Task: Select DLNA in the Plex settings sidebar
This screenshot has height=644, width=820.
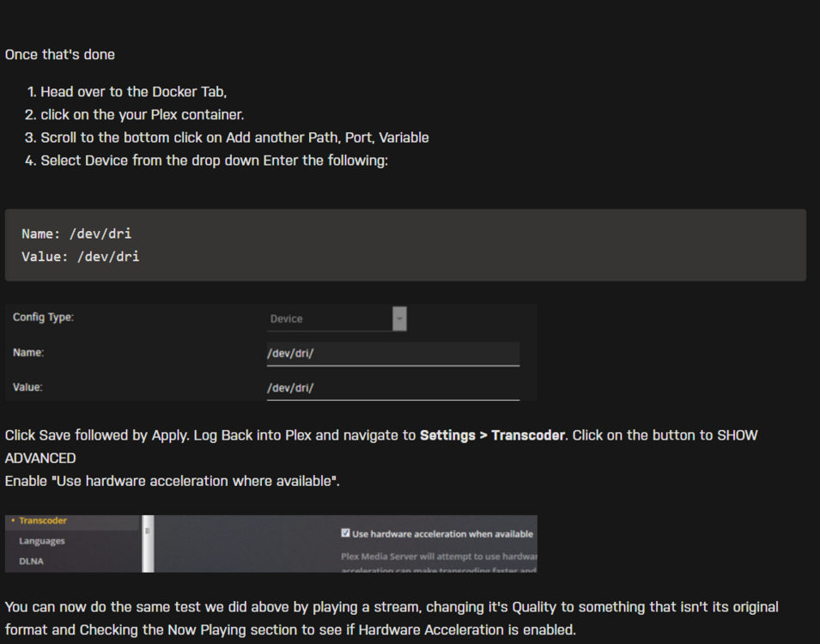Action: (32, 562)
